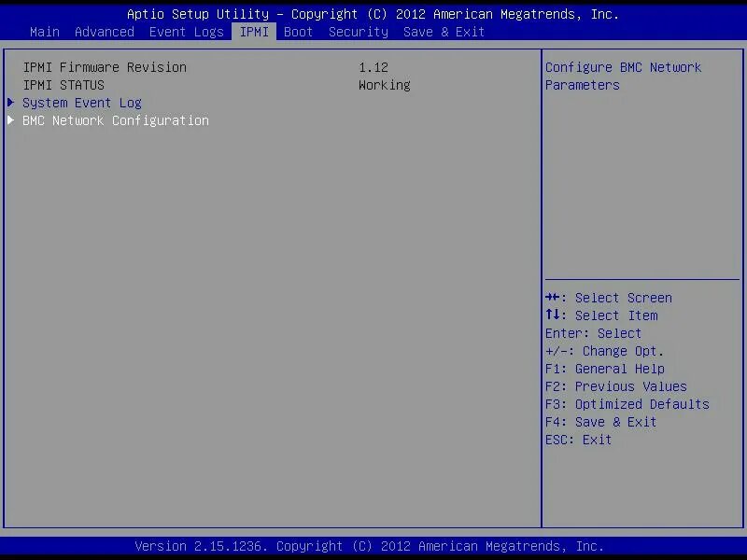
Task: Click the Configure BMC Network Parameters help text
Action: [623, 77]
